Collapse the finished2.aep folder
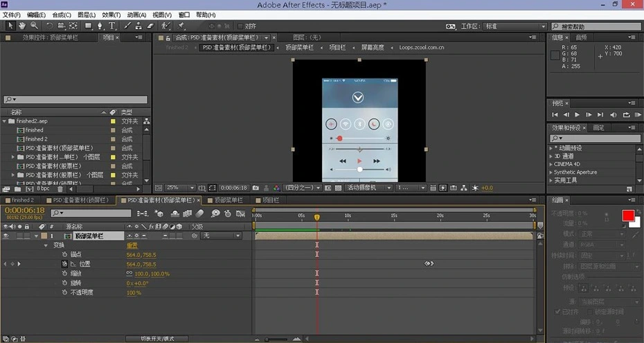The image size is (644, 343). [5, 121]
